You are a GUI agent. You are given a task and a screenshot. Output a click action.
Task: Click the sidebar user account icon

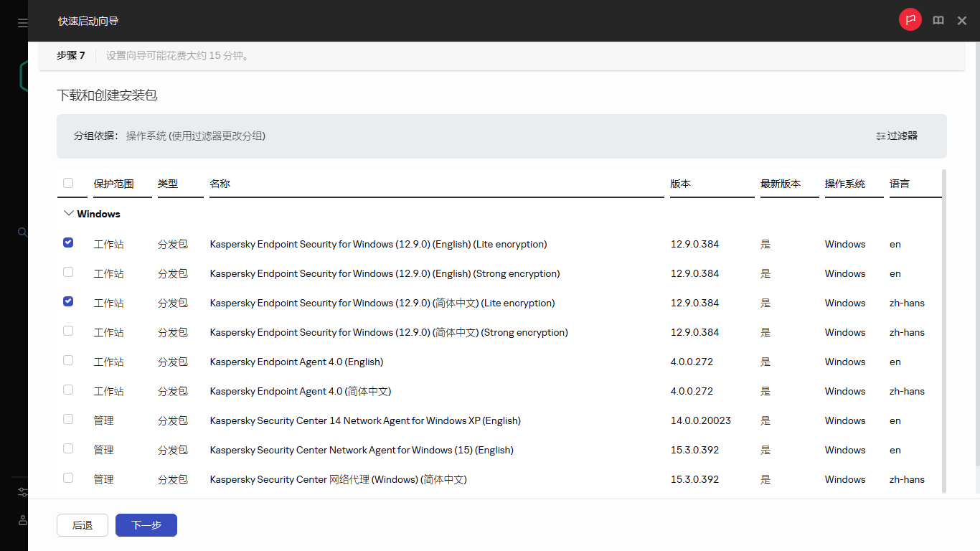point(22,519)
